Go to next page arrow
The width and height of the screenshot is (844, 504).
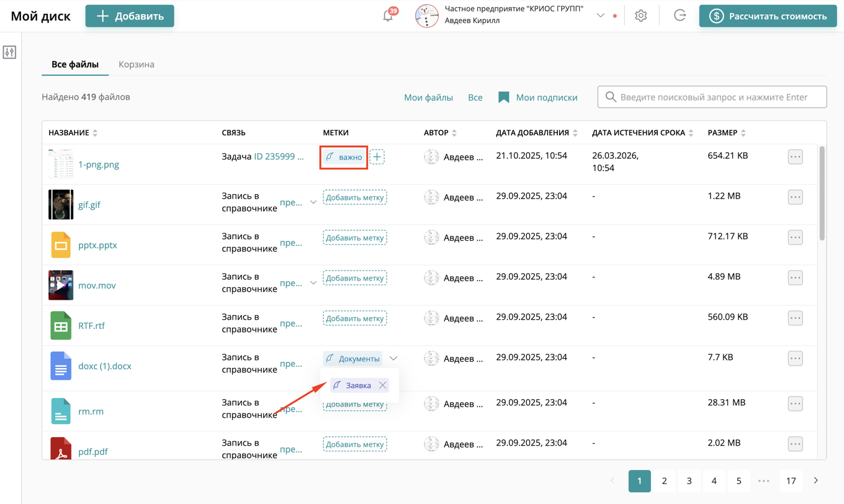coord(815,480)
